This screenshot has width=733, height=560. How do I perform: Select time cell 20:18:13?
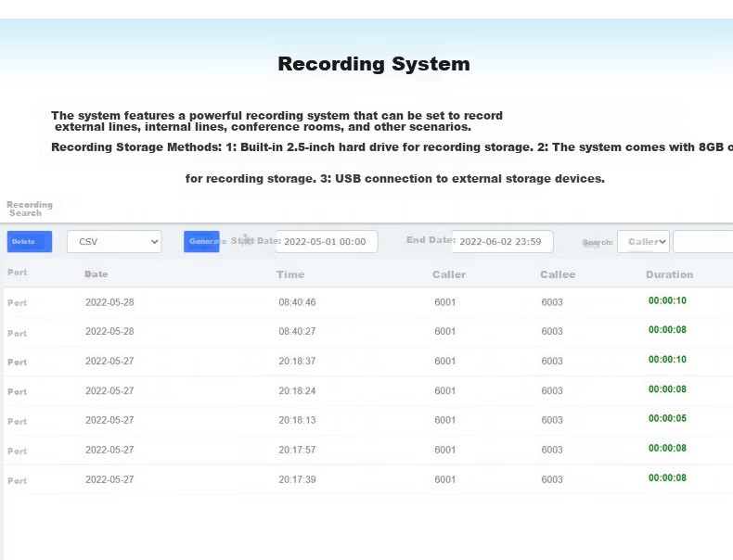pos(297,420)
